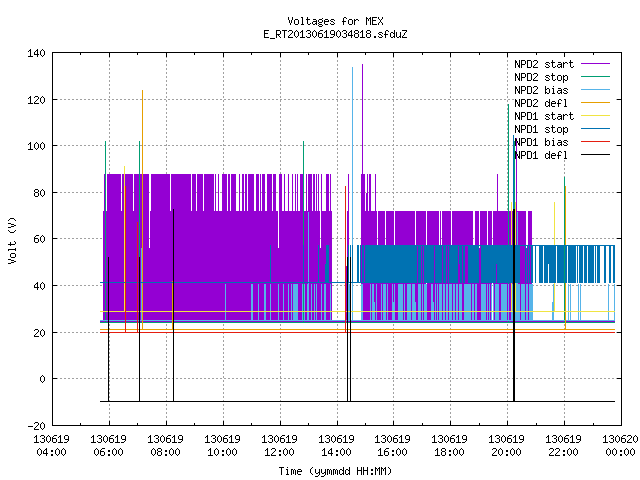Click the x-axis tick '130619 20:00'
This screenshot has width=640, height=480.
pyautogui.click(x=507, y=446)
